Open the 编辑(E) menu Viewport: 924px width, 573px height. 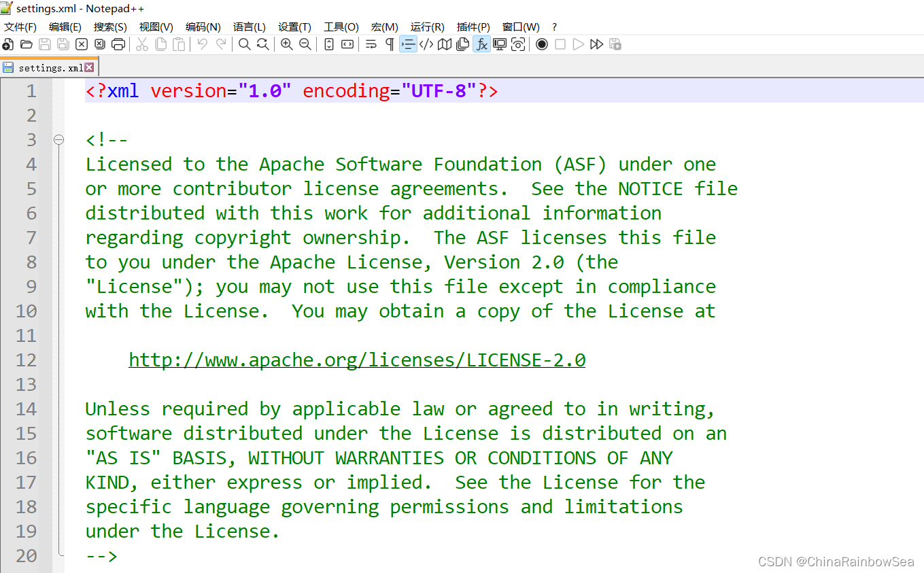point(65,27)
